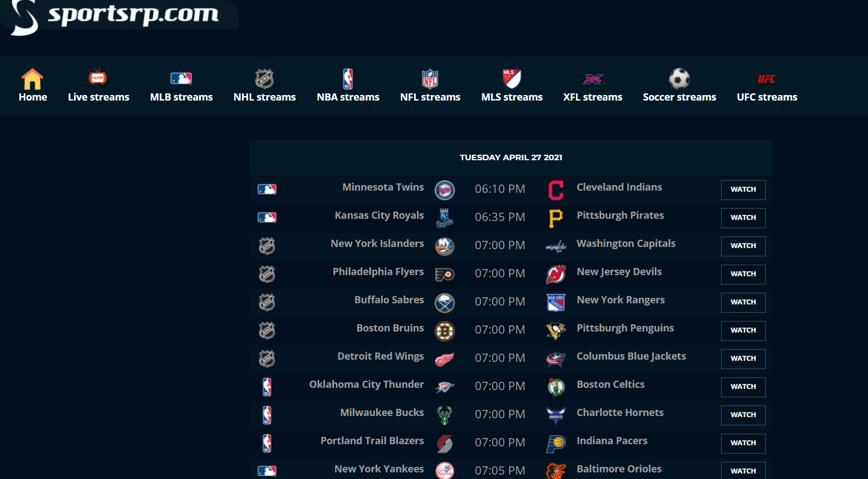Select the Baltimore Orioles team name
This screenshot has height=479, width=868.
coord(619,469)
